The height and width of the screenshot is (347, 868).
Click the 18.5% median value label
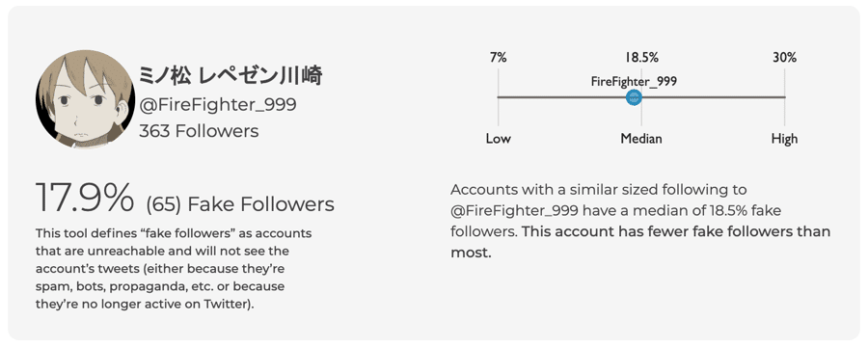click(641, 57)
